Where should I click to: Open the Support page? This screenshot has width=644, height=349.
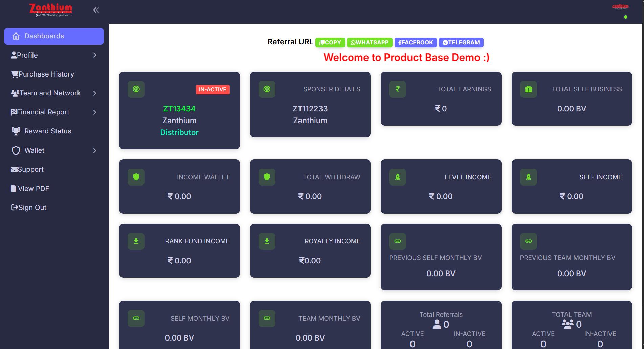54,169
